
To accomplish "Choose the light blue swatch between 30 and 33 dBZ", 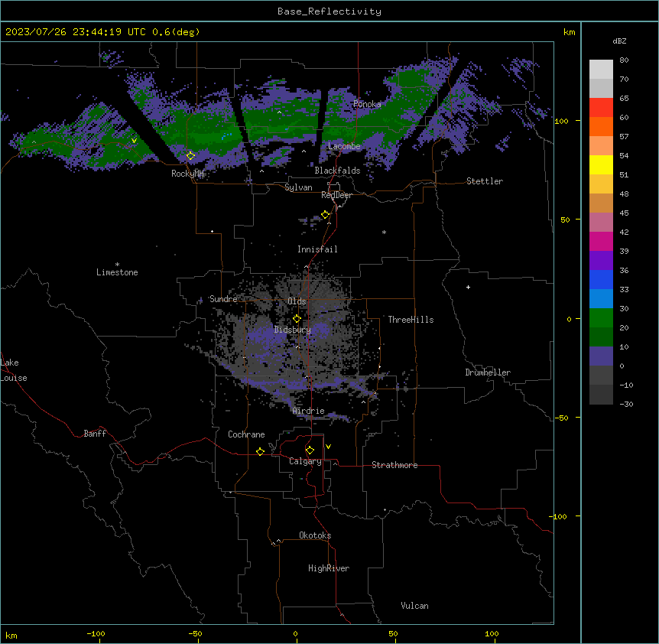I will tap(601, 299).
